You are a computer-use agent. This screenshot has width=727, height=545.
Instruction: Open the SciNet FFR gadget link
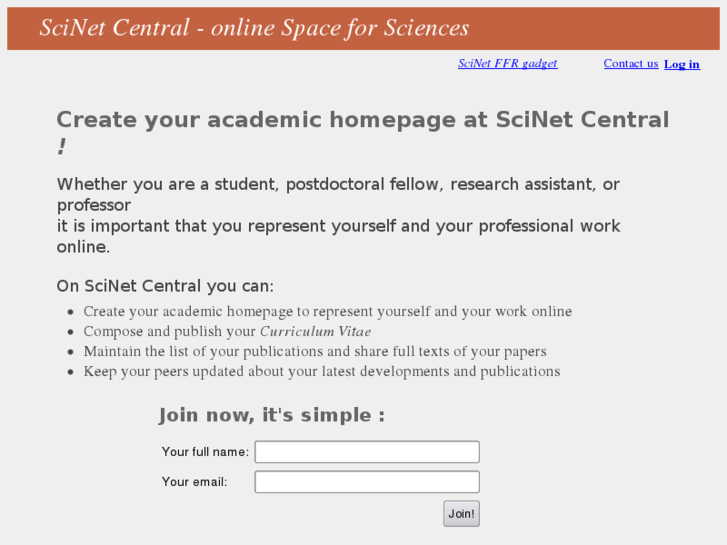(x=507, y=64)
